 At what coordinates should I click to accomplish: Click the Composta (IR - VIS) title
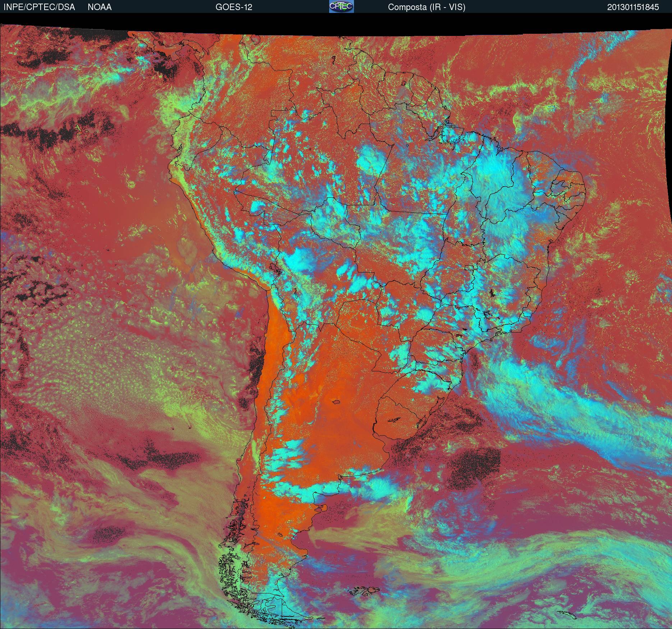pyautogui.click(x=427, y=7)
